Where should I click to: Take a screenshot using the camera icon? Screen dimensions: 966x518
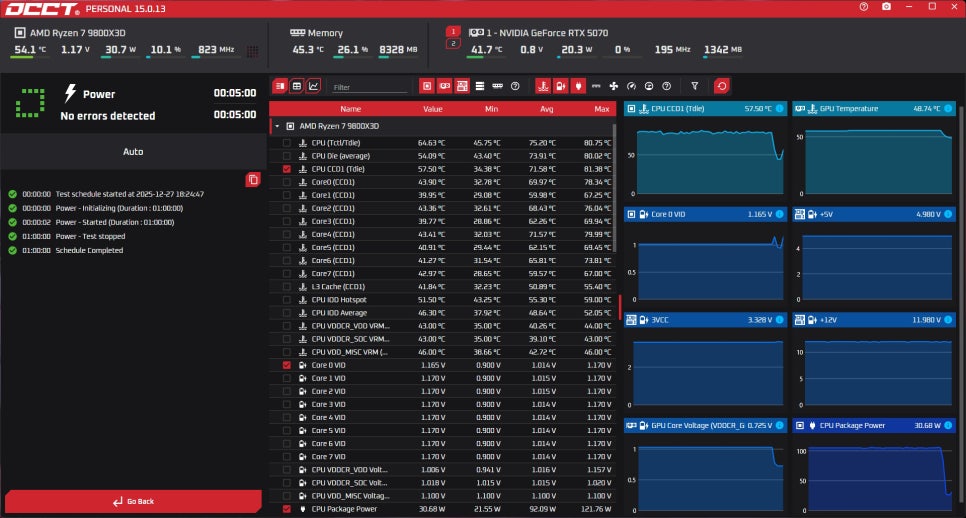pos(886,7)
